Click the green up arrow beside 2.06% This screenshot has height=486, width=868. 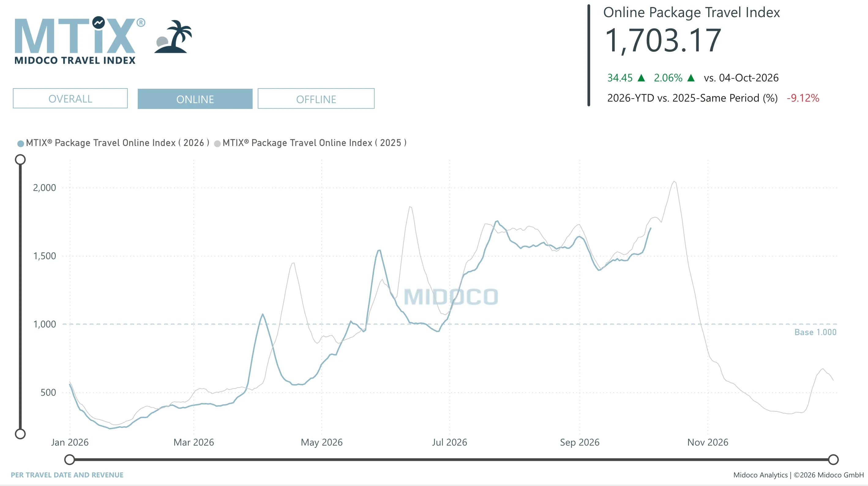pyautogui.click(x=691, y=78)
